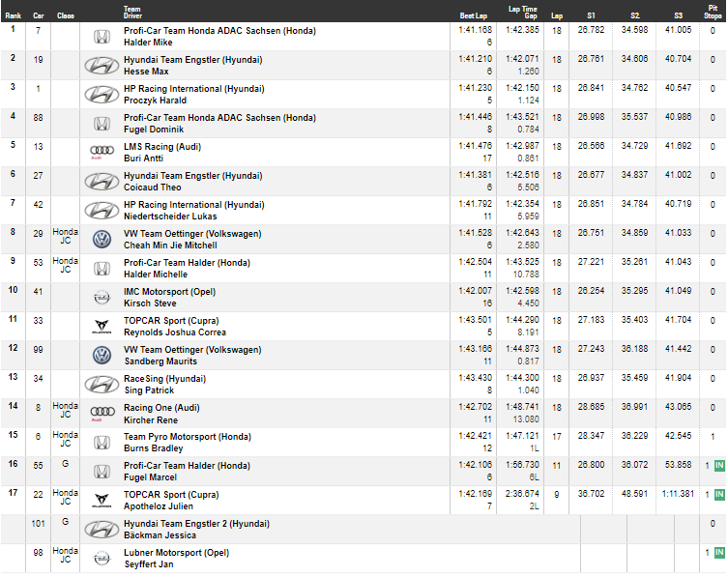This screenshot has width=728, height=577.
Task: Click the Honda logo beside Burns Bradley
Action: pyautogui.click(x=102, y=443)
